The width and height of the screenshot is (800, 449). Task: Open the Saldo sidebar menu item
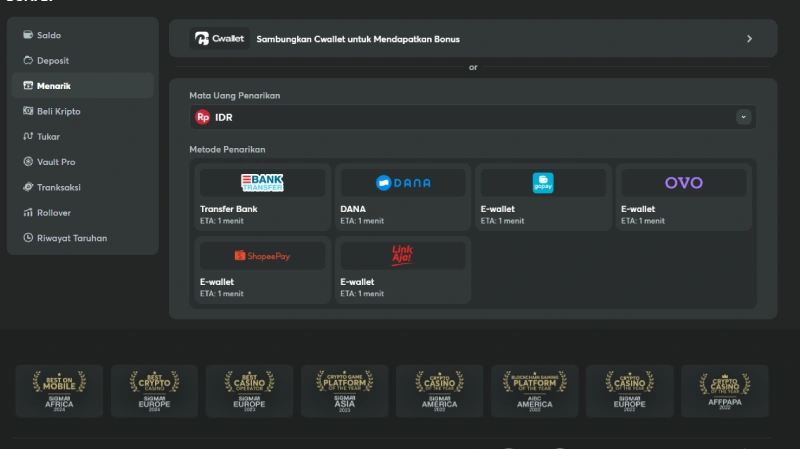pos(49,35)
